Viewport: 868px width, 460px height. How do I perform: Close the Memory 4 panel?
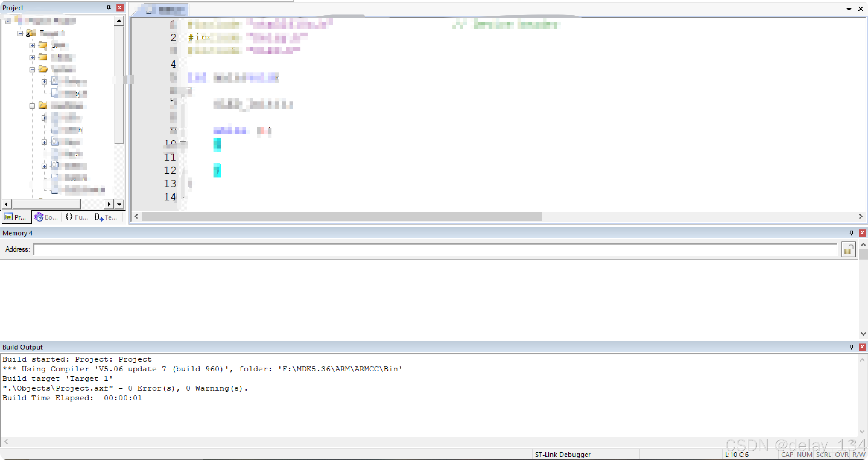[x=862, y=233]
